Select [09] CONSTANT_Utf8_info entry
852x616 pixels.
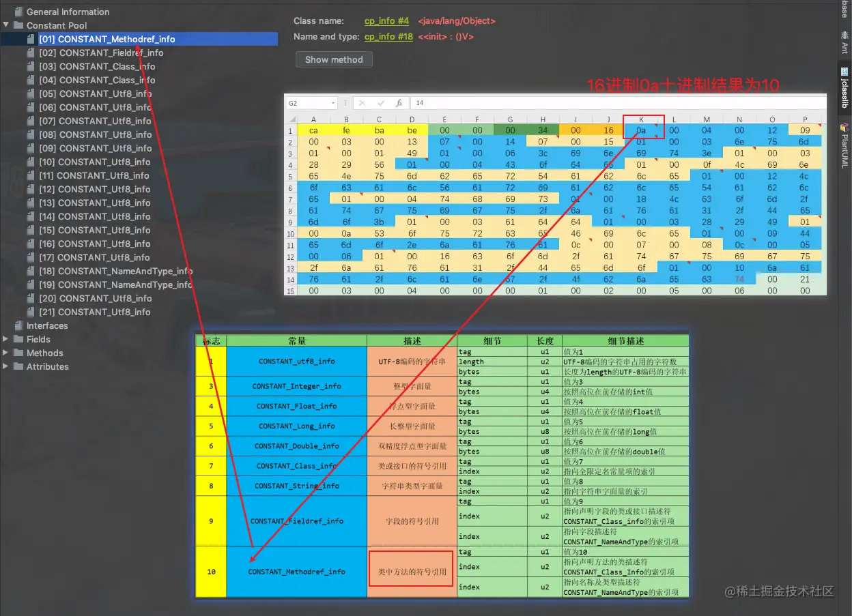95,148
